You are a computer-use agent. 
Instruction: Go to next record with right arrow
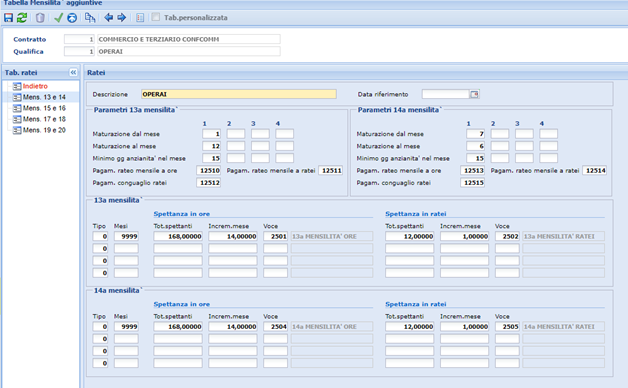click(x=122, y=17)
